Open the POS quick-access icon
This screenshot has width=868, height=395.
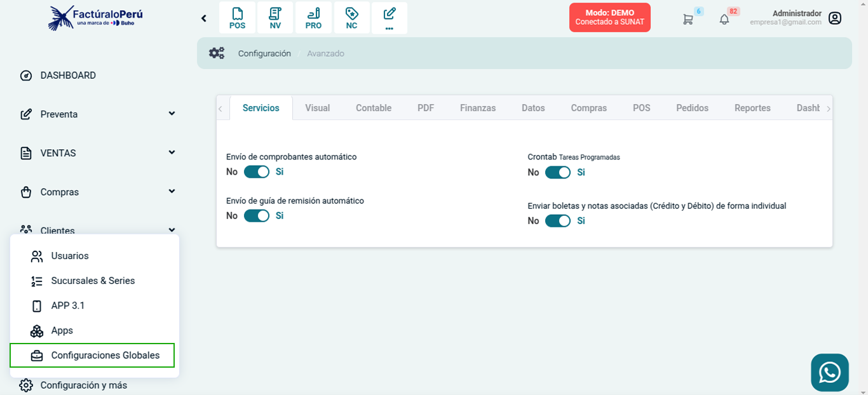[237, 18]
